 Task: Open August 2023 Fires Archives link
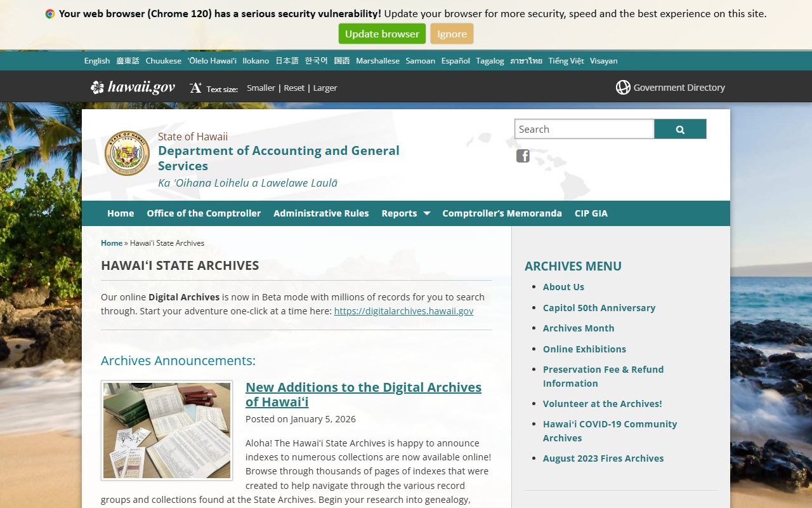pos(603,458)
